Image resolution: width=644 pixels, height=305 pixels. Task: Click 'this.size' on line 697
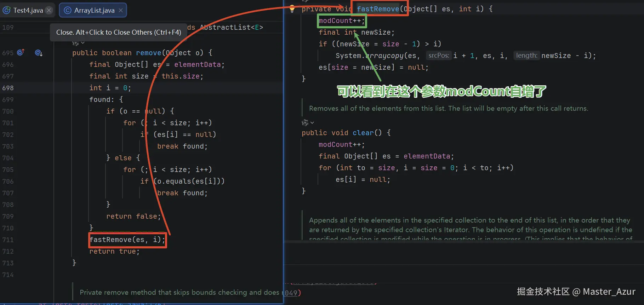click(181, 76)
